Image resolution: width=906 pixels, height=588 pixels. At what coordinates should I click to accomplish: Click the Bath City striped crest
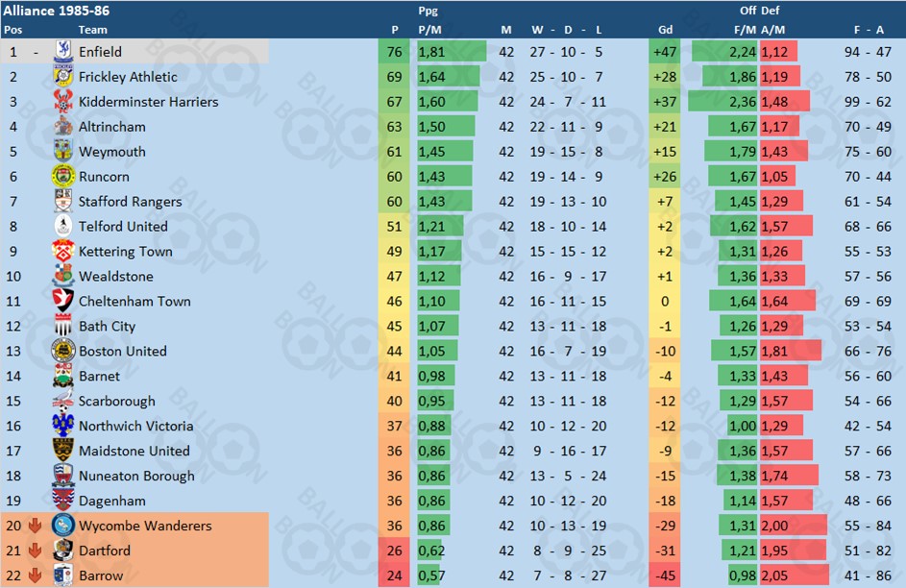pyautogui.click(x=63, y=326)
